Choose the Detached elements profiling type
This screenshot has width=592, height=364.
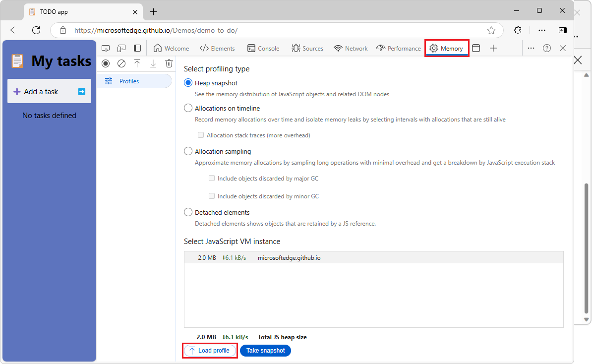188,212
